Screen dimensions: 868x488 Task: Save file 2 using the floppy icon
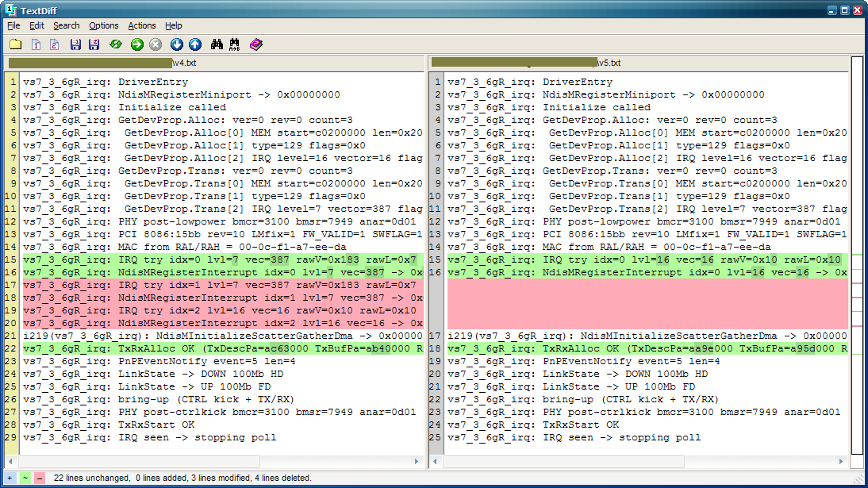94,44
